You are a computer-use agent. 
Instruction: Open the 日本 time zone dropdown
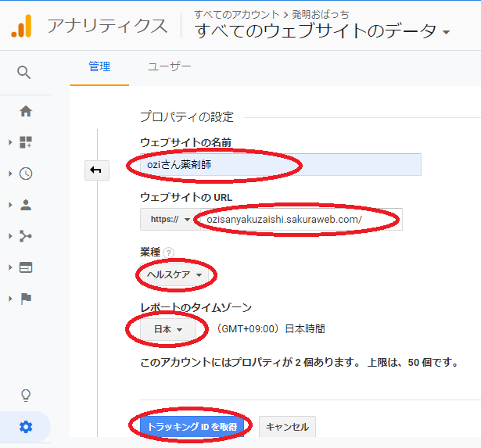click(167, 329)
